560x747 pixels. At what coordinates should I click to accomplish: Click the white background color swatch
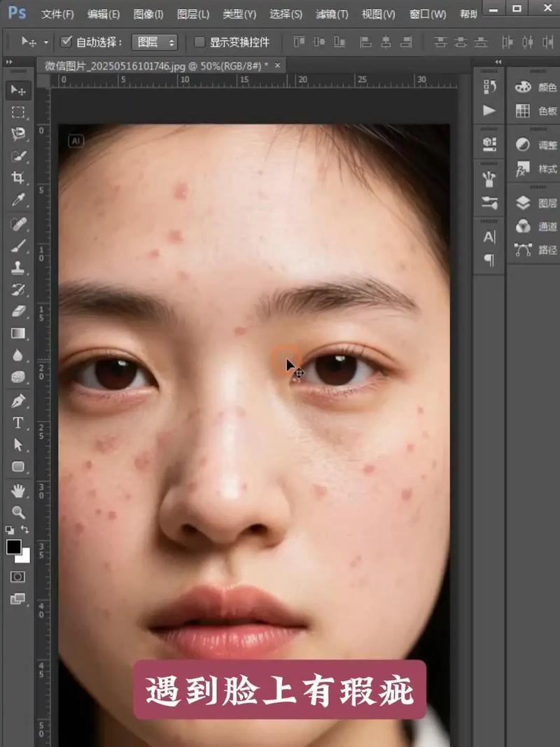pos(25,557)
